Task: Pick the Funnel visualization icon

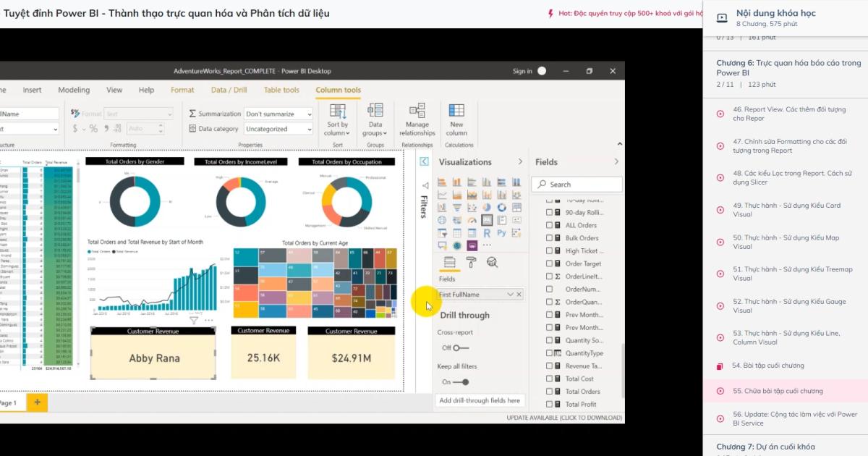Action: (456, 208)
